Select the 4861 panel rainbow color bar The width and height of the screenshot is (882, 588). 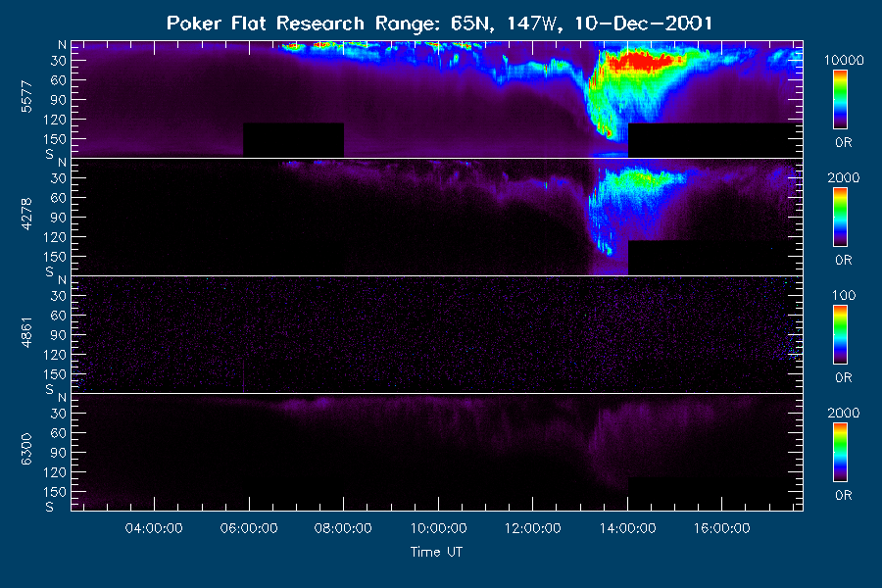(841, 335)
